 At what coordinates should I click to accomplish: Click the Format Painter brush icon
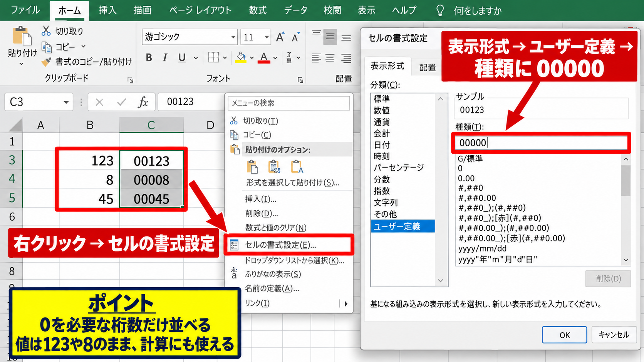(x=46, y=62)
